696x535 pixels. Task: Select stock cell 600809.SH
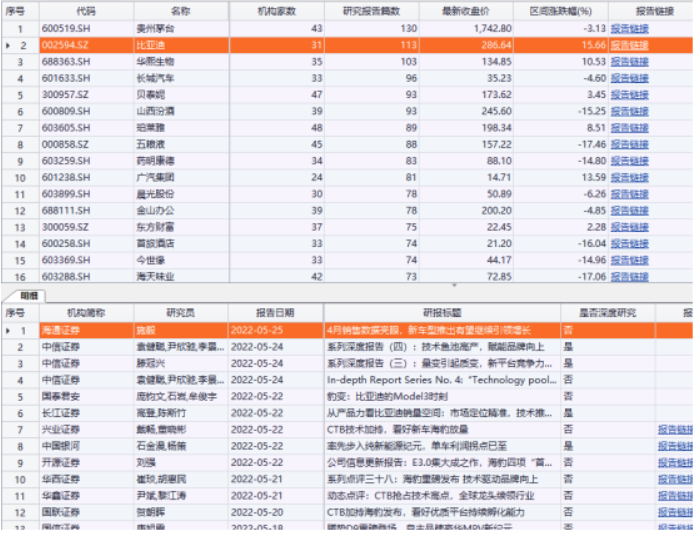point(87,111)
